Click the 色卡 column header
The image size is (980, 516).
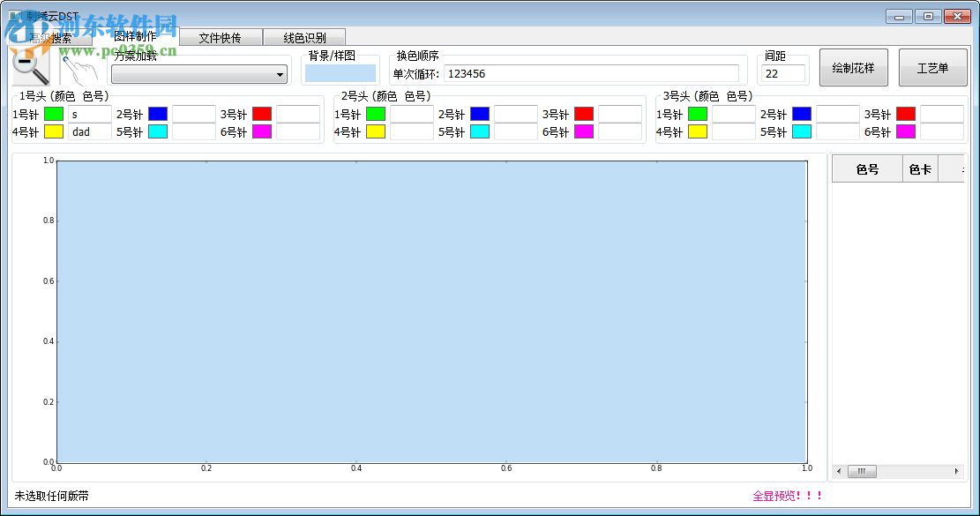[x=919, y=168]
